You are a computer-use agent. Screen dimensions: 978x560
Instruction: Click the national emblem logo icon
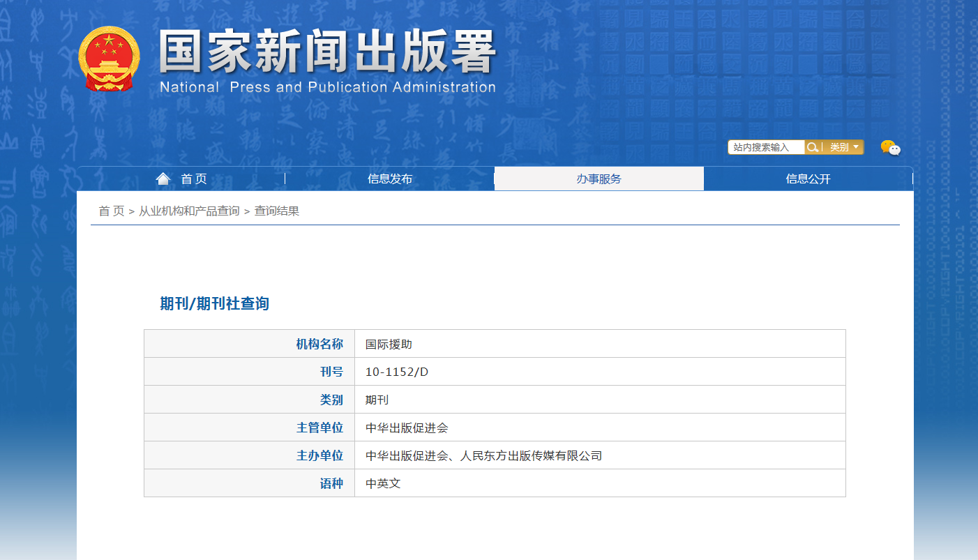pos(109,59)
